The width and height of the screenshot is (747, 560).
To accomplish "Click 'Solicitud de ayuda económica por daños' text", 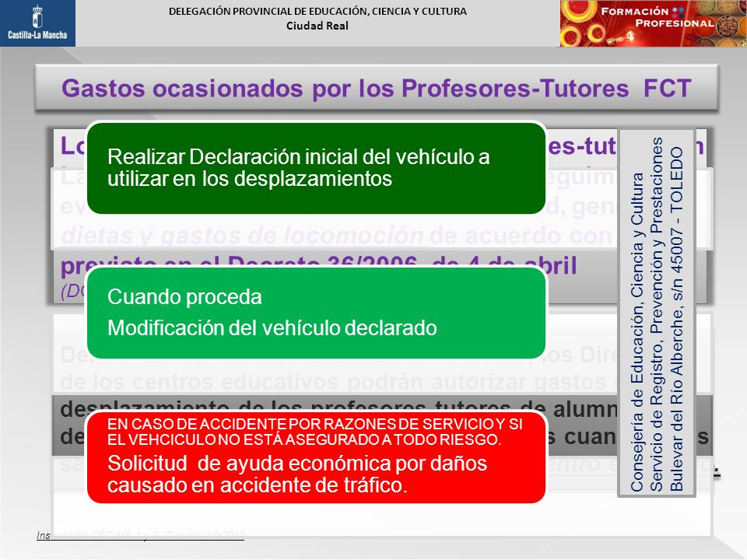I will pos(297,464).
